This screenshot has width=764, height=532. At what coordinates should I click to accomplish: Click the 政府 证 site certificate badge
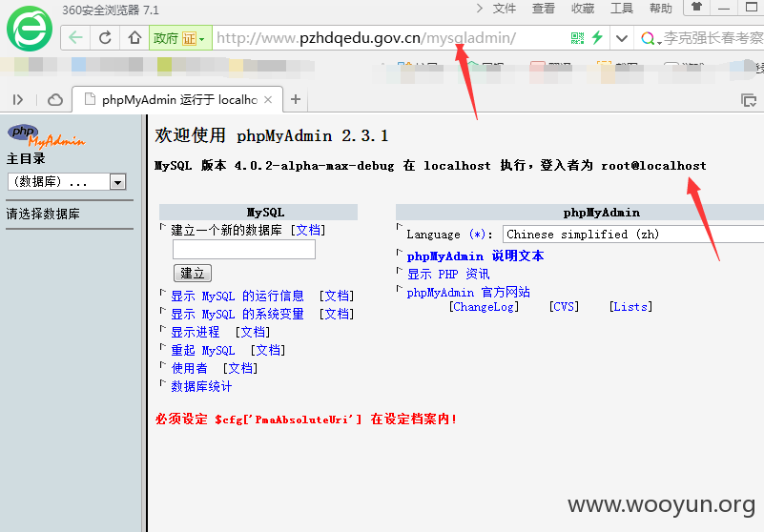pos(180,38)
